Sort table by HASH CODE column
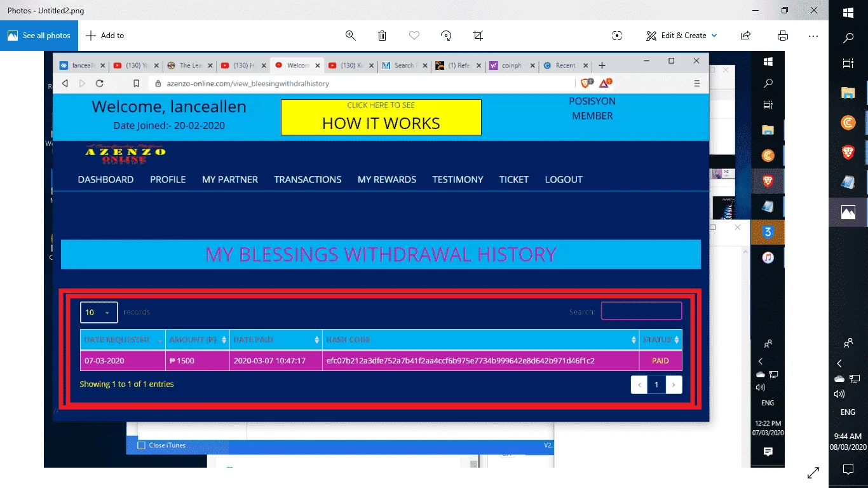The height and width of the screenshot is (488, 868). coord(480,340)
